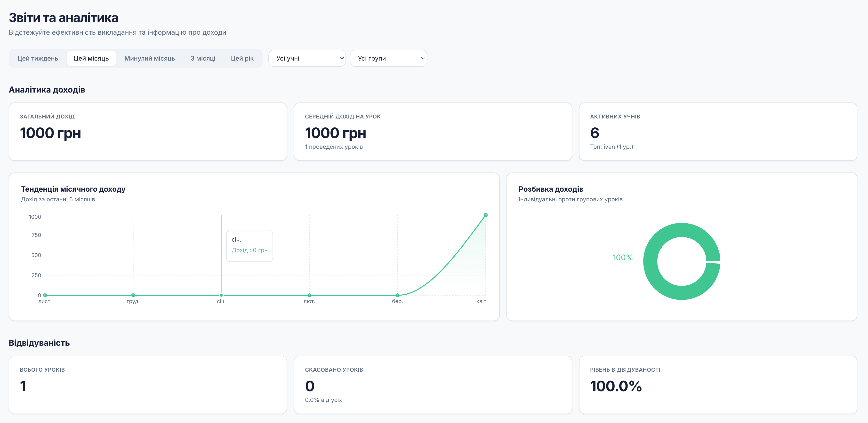The image size is (868, 423).
Task: Switch to 'Минулий місяць' period
Action: pyautogui.click(x=149, y=58)
